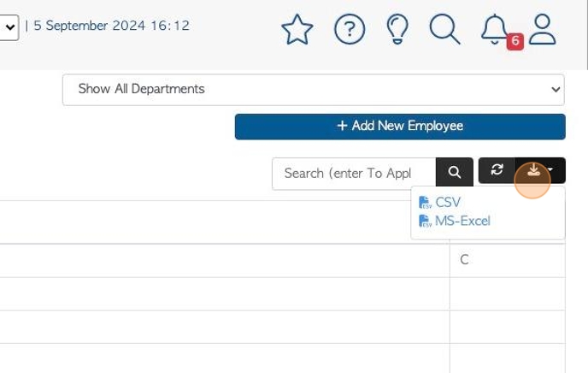This screenshot has height=373, width=588.
Task: Click the 5 September 2024 date text
Action: pos(111,26)
